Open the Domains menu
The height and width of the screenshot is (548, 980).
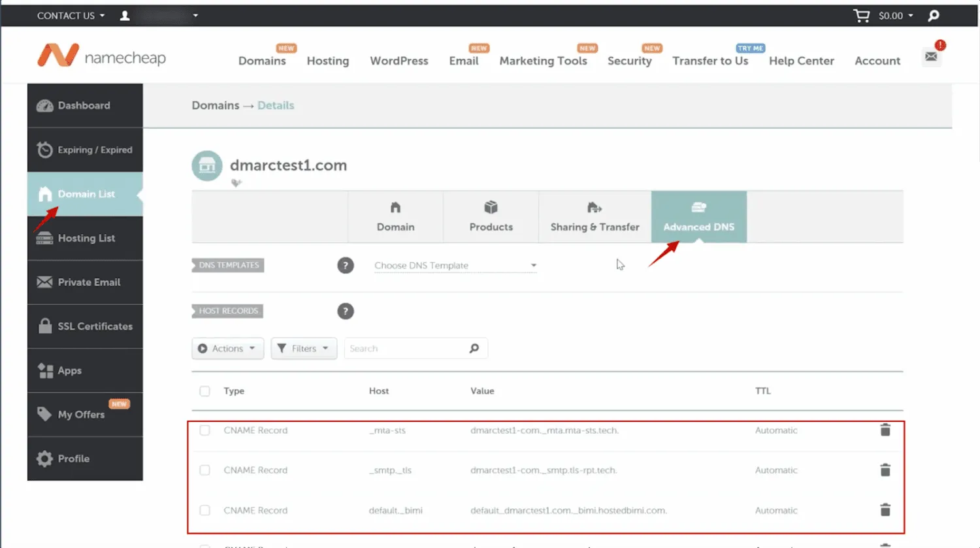point(262,61)
